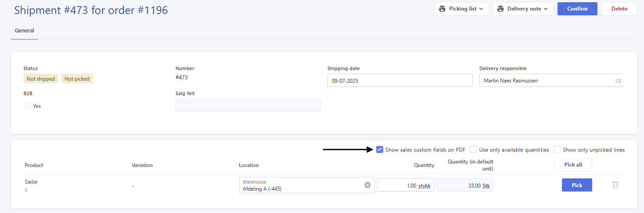Switch to the General tab

click(x=25, y=31)
